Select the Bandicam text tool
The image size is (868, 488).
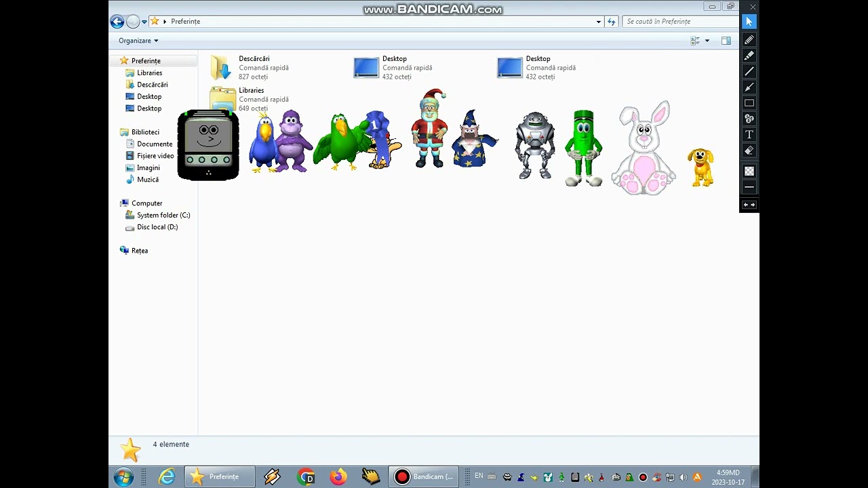pos(749,135)
